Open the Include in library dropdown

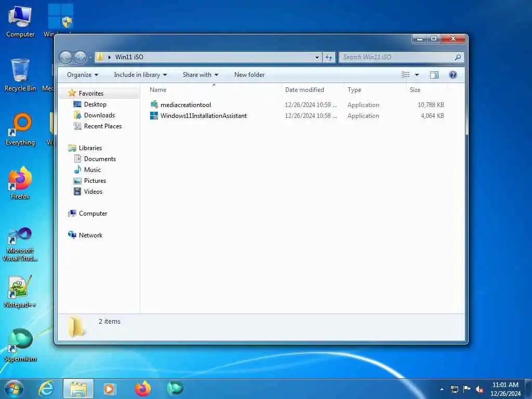pyautogui.click(x=140, y=75)
